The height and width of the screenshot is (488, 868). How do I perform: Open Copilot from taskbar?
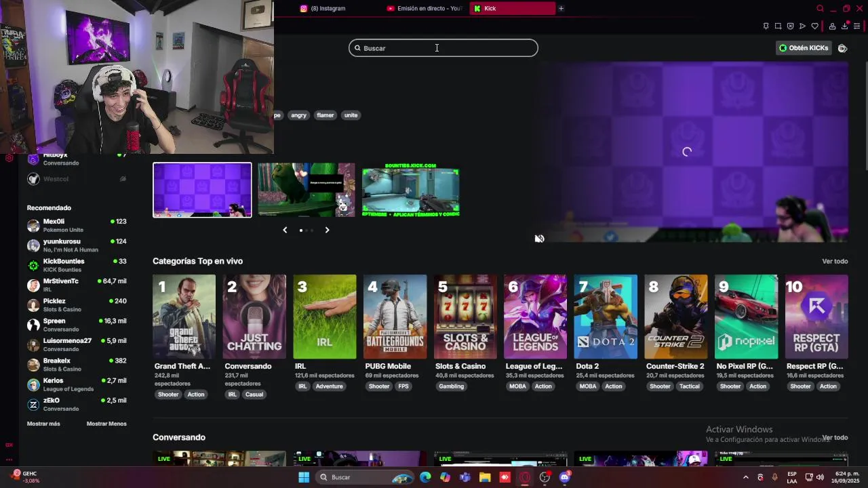pyautogui.click(x=445, y=477)
